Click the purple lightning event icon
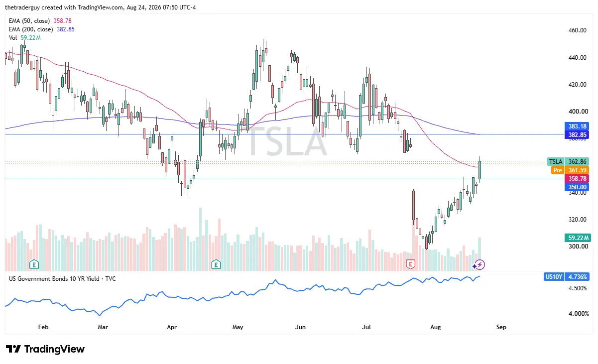Screen dimensions: 598x364 coord(480,264)
